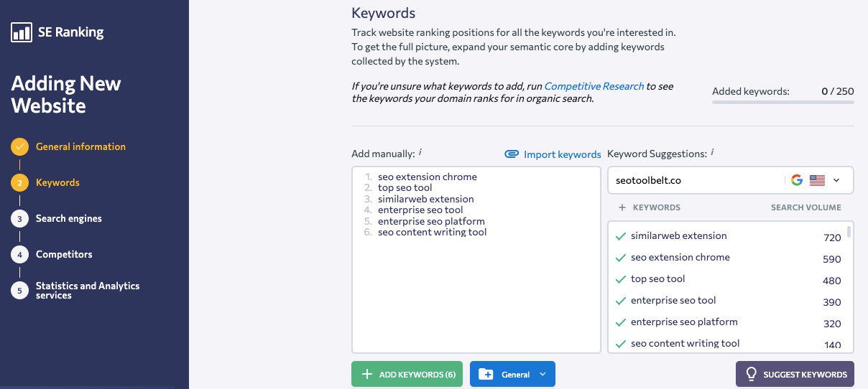Open the Competitive Research link
The width and height of the screenshot is (868, 389).
(594, 86)
